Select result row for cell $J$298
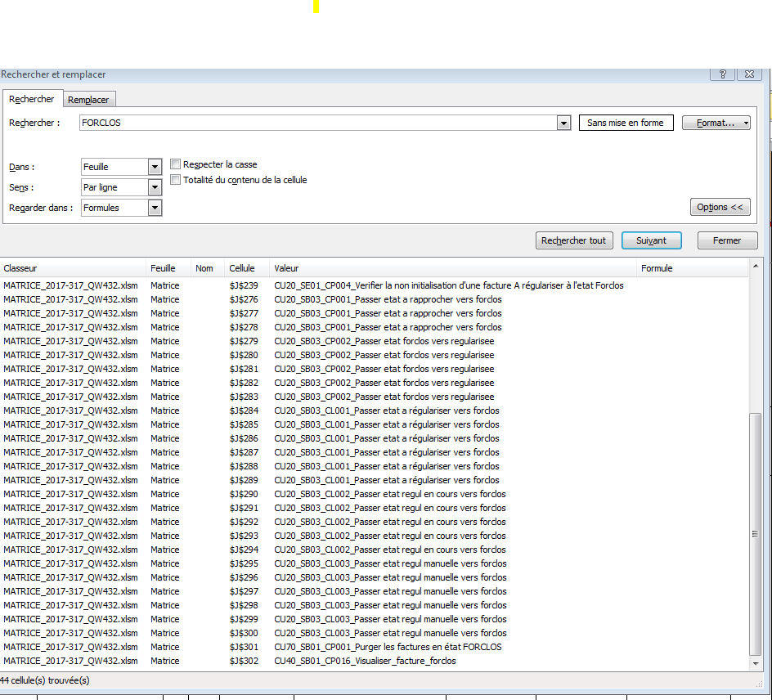This screenshot has height=700, width=772. point(375,605)
